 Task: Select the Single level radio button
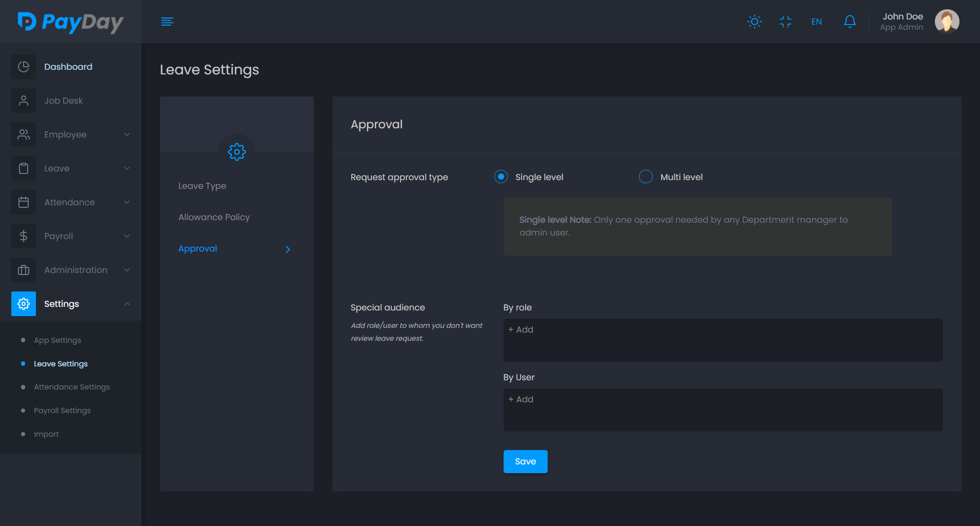(501, 177)
